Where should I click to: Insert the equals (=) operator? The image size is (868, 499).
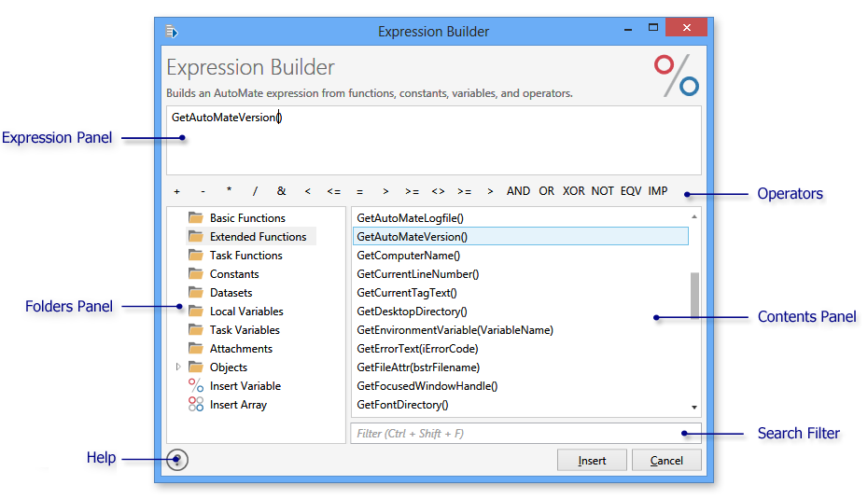point(360,191)
